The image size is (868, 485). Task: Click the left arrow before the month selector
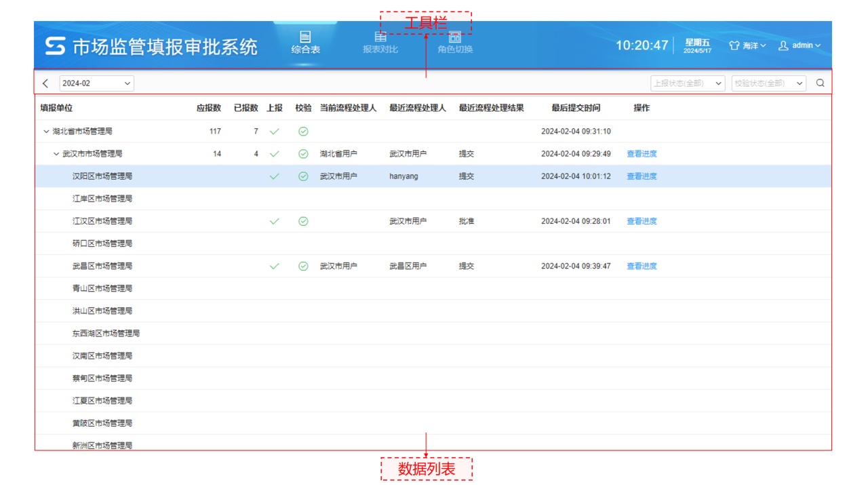(45, 82)
